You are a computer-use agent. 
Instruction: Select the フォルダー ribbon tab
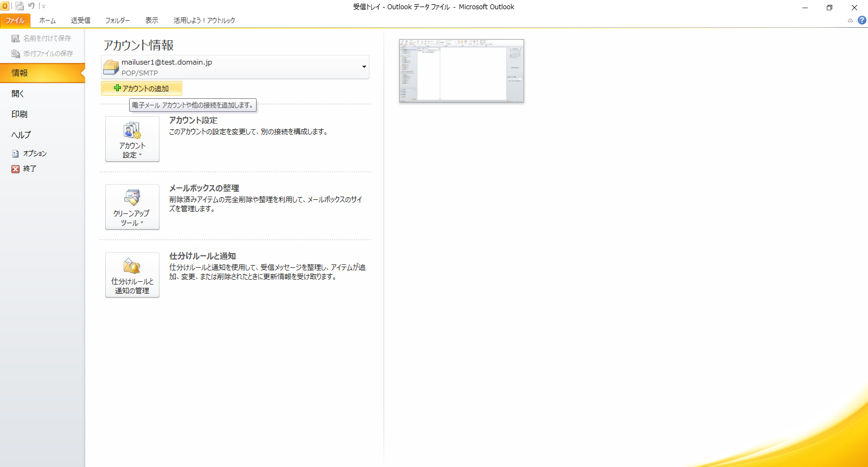click(x=117, y=21)
